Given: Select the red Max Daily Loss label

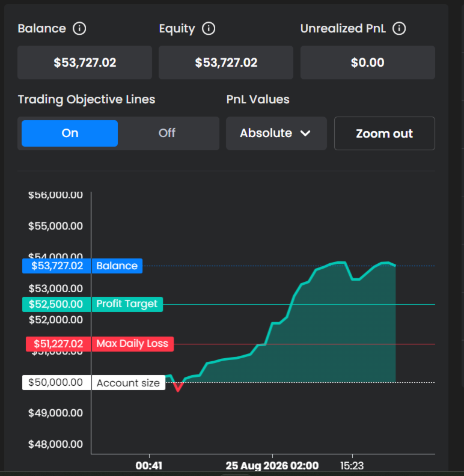Looking at the screenshot, I should (x=132, y=344).
